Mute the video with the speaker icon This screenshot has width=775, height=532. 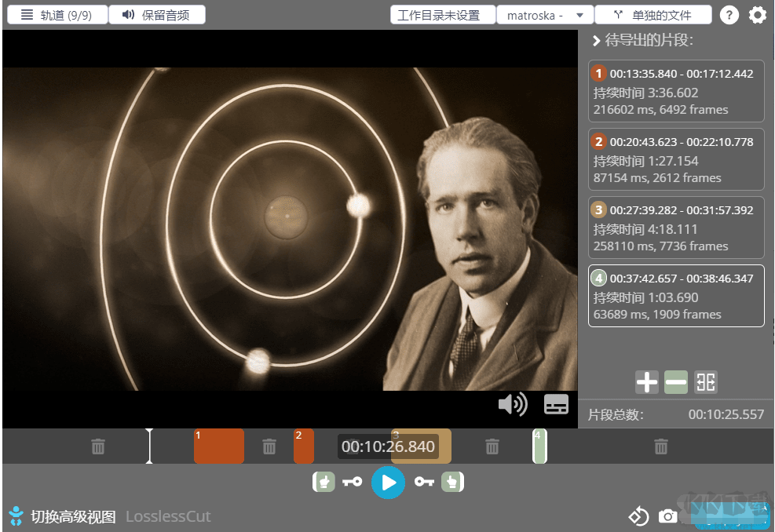click(512, 404)
